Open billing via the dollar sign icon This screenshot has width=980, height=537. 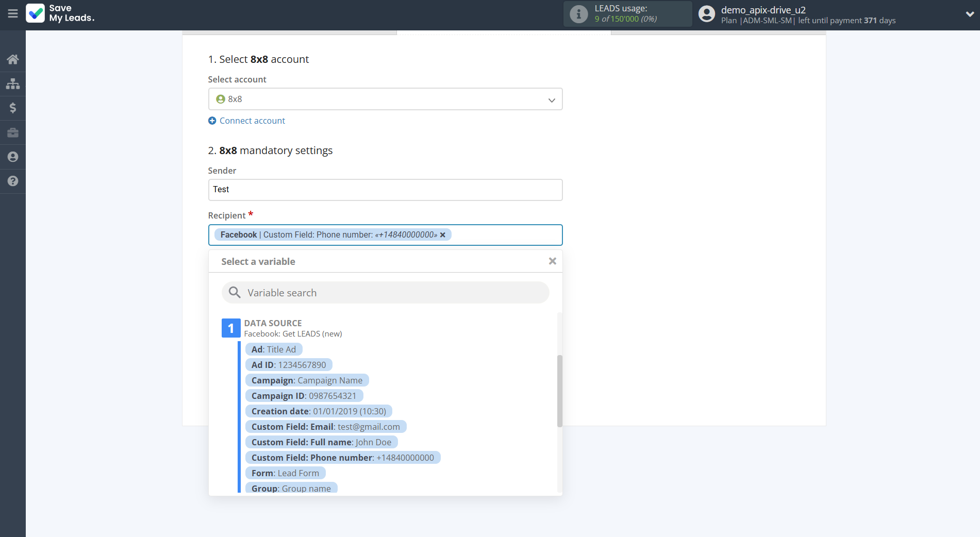coord(12,108)
